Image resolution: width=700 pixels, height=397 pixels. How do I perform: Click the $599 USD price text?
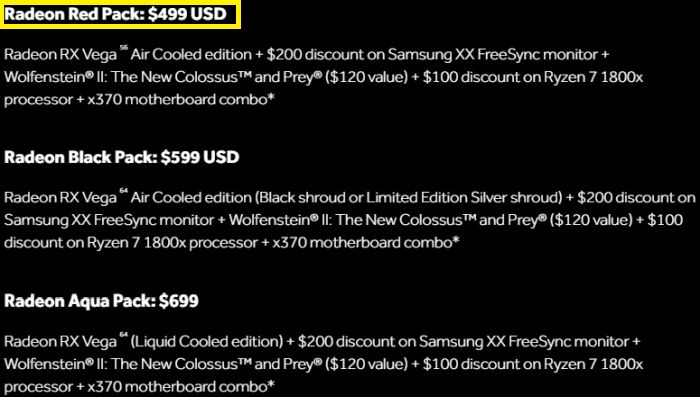pyautogui.click(x=200, y=157)
